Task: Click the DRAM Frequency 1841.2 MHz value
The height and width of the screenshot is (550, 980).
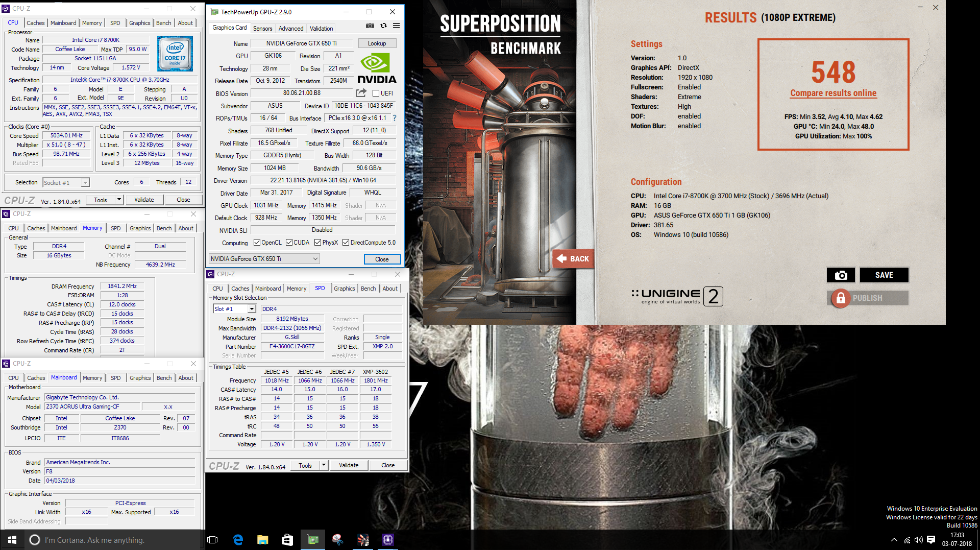Action: (x=122, y=286)
